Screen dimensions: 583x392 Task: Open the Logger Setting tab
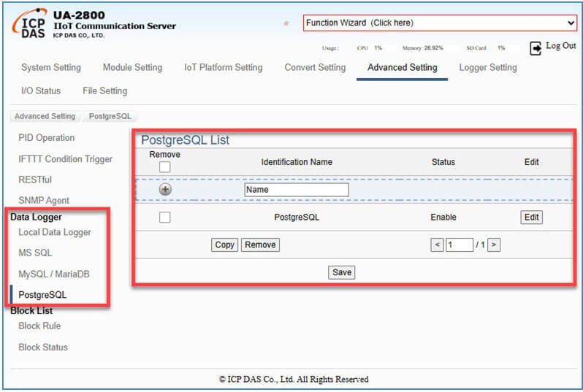[488, 68]
